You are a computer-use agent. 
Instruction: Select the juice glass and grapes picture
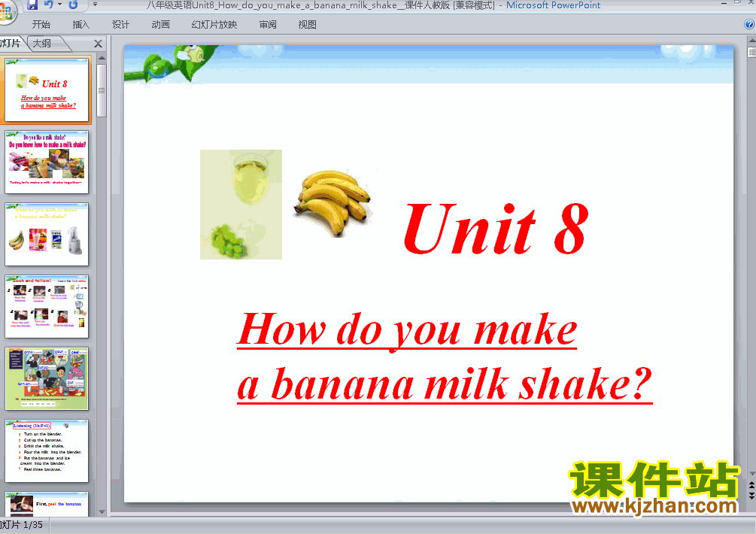click(x=241, y=205)
